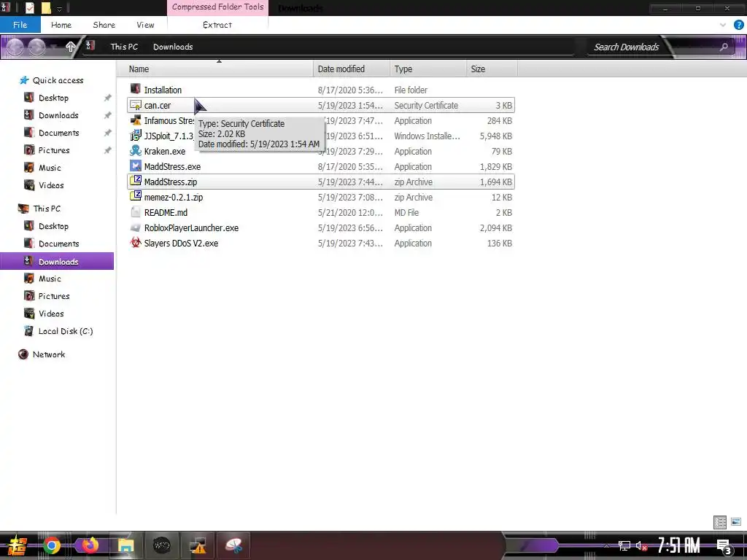Open Documents under Quick access
The image size is (747, 560).
point(58,133)
